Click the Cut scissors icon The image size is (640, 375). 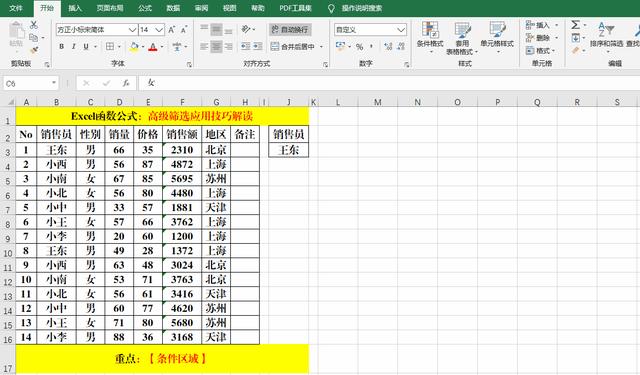[x=34, y=25]
